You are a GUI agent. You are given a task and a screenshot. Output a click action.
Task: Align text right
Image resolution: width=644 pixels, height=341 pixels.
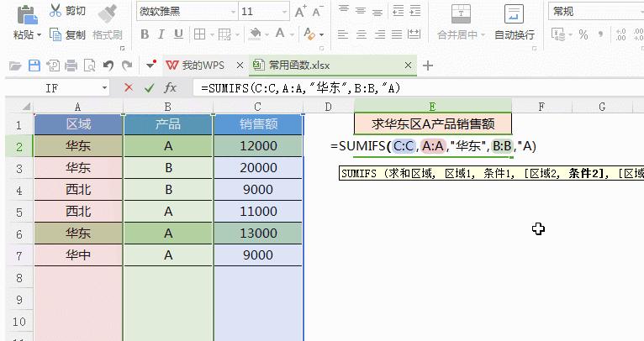380,34
